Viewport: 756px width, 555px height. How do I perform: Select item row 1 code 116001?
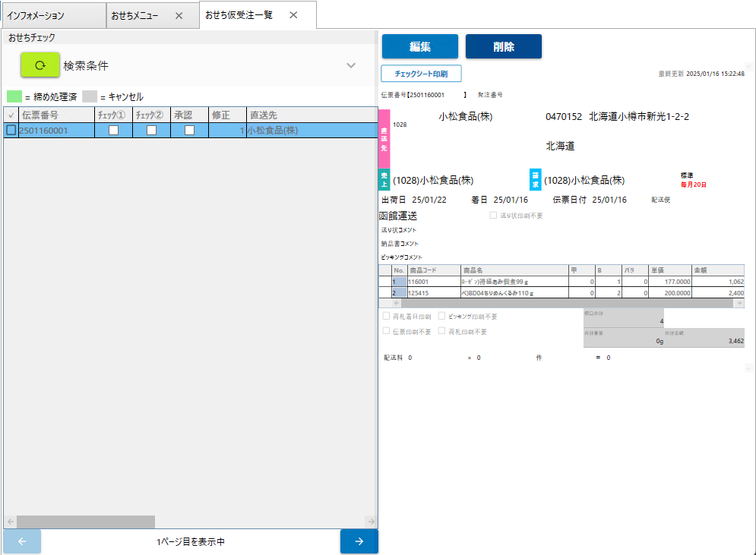pos(434,282)
